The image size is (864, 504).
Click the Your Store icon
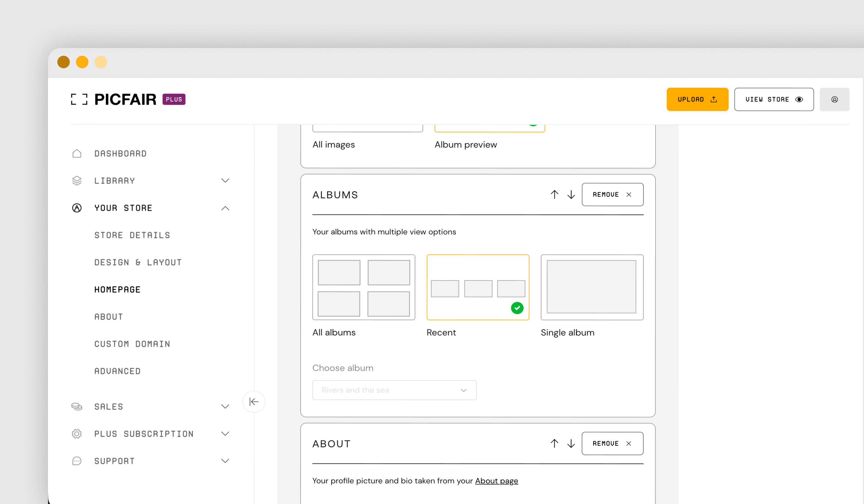point(77,208)
